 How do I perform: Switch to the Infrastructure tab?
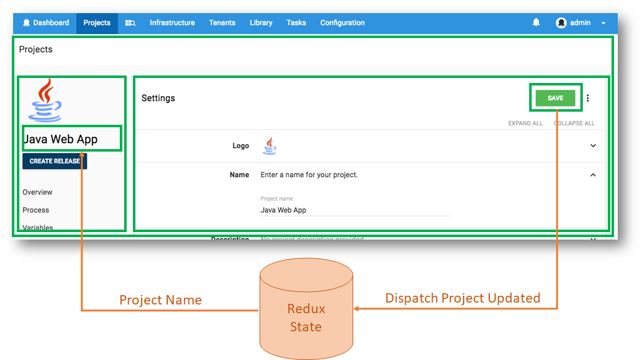pyautogui.click(x=172, y=22)
